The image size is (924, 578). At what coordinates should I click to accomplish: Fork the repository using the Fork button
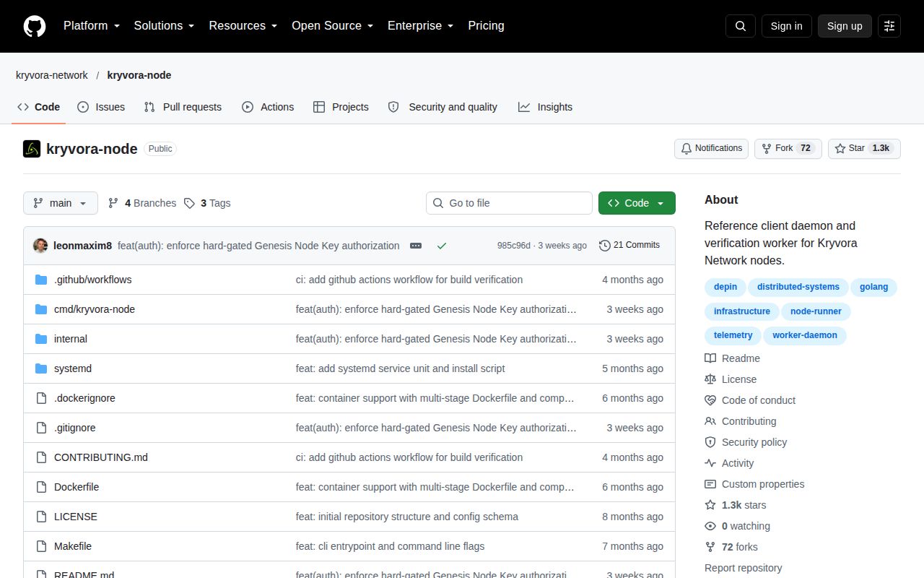(x=788, y=149)
